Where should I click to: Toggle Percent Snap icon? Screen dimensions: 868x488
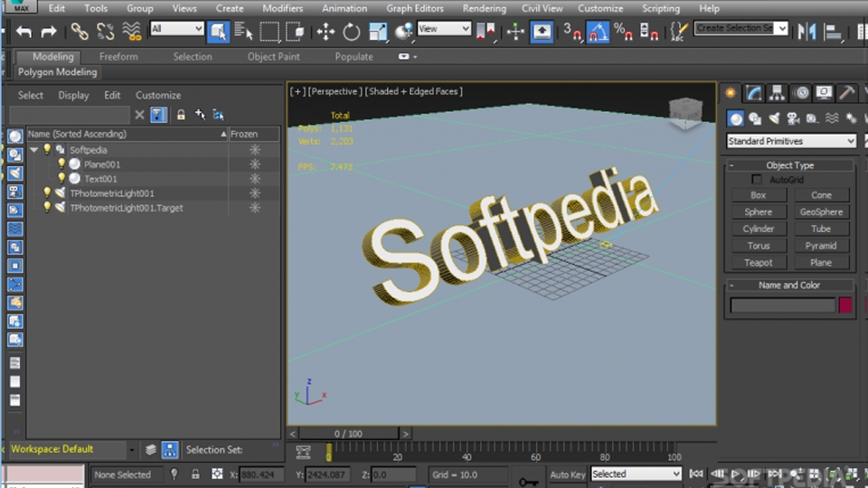point(623,32)
